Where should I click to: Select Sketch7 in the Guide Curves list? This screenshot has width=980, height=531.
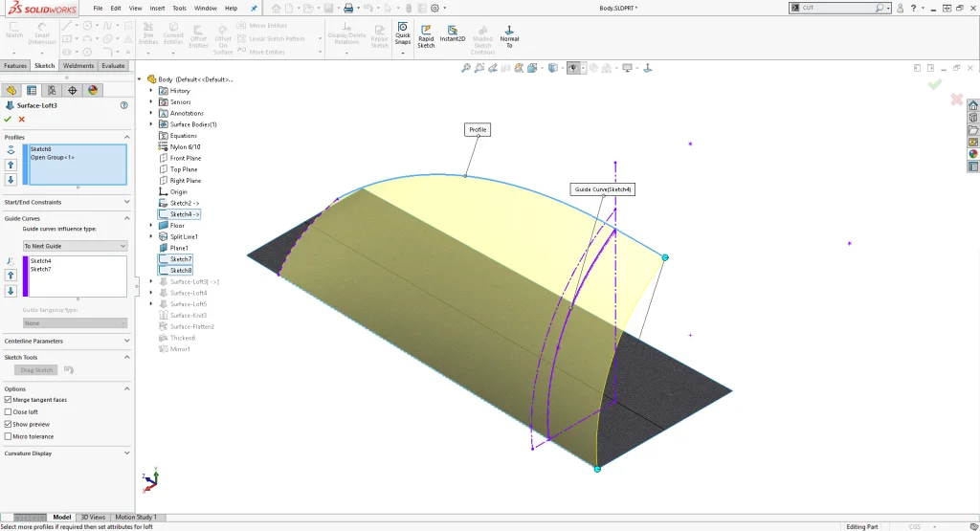pos(40,269)
